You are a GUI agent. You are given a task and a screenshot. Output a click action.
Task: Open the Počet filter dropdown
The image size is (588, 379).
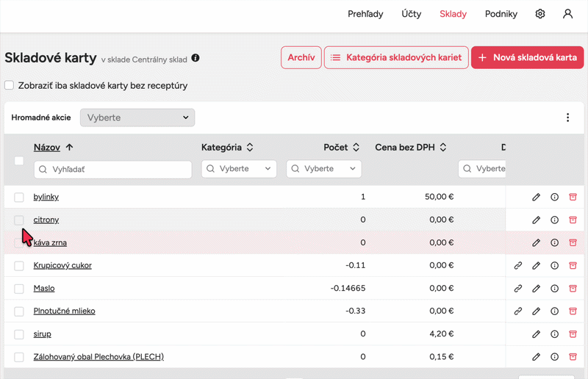[x=323, y=169]
